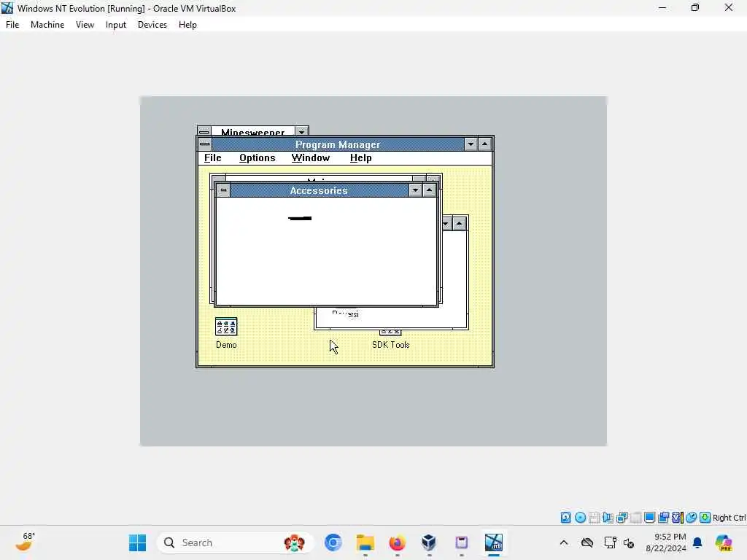Screen dimensions: 747x560
Task: Open the purple notebook app icon on taskbar
Action: tap(461, 542)
